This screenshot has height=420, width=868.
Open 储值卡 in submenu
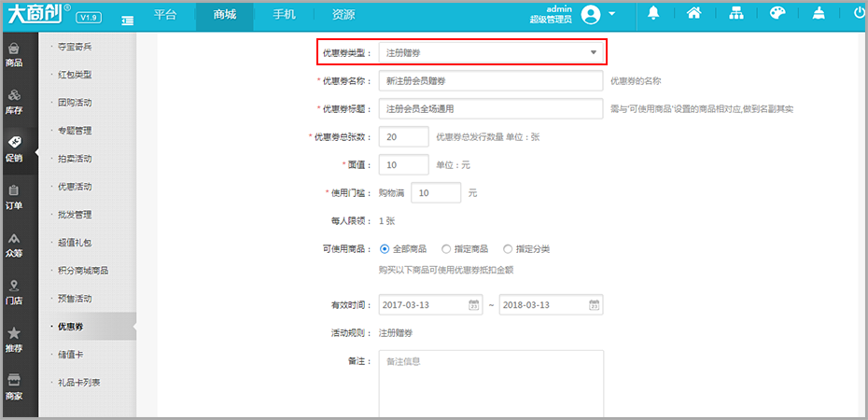tap(70, 355)
